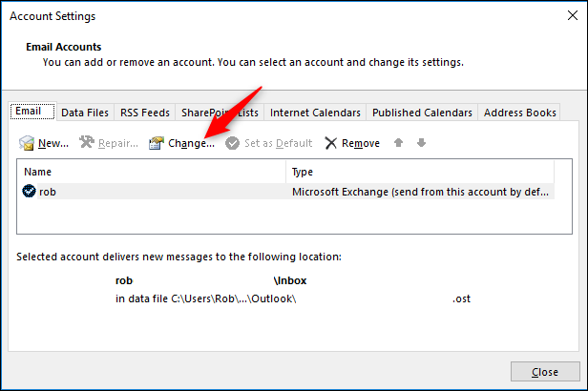Click the Set as Default checkmark icon

[x=233, y=144]
